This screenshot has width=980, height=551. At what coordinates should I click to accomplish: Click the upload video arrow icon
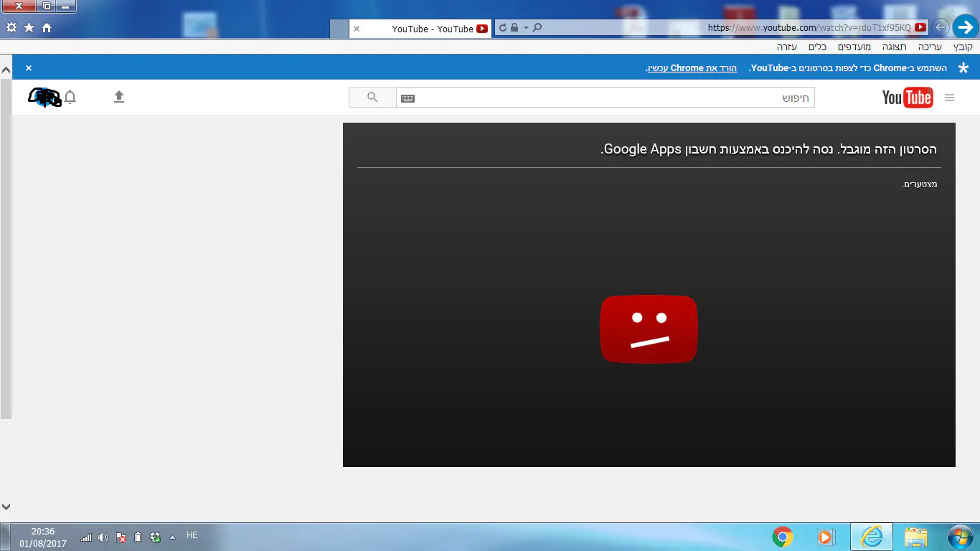pyautogui.click(x=119, y=97)
